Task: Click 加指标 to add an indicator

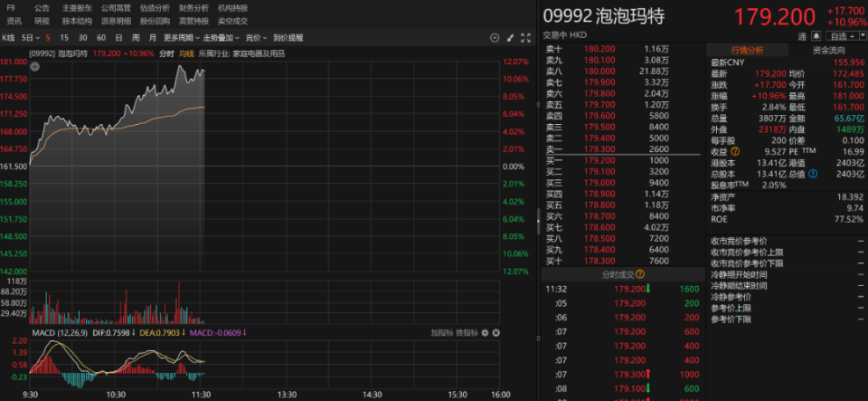Action: pos(442,333)
